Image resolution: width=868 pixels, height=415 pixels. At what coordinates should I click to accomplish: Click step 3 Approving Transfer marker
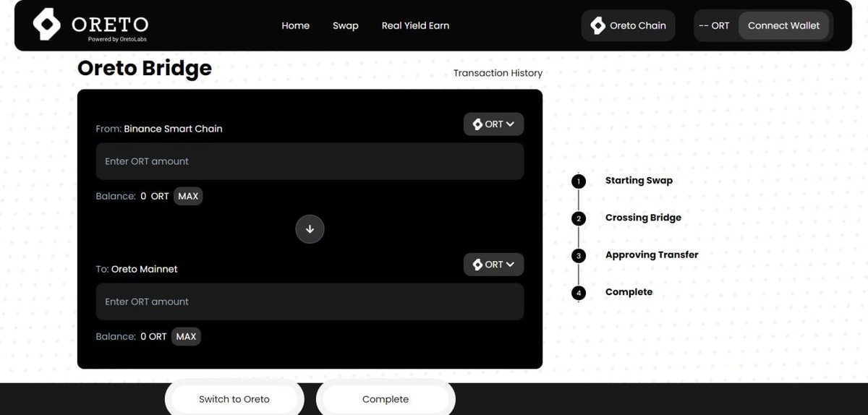tap(579, 255)
